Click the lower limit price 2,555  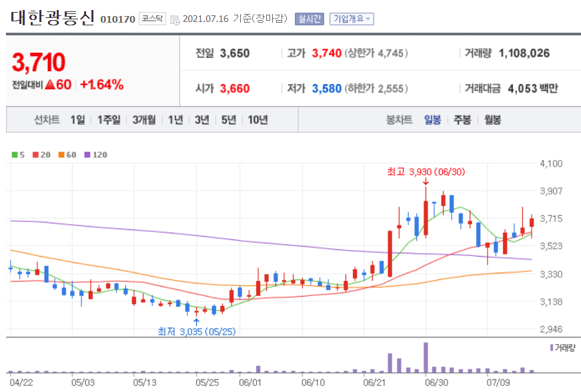tap(390, 89)
